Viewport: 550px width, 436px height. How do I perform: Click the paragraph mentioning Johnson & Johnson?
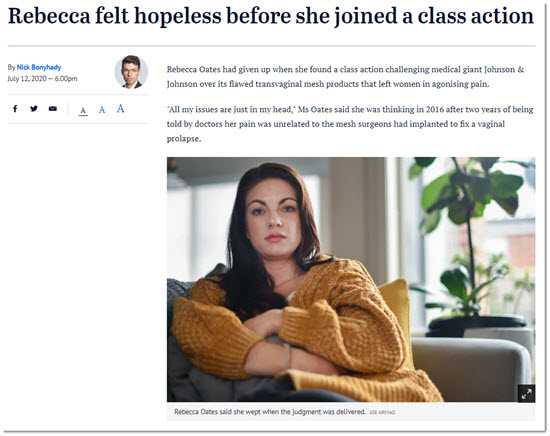pyautogui.click(x=346, y=76)
